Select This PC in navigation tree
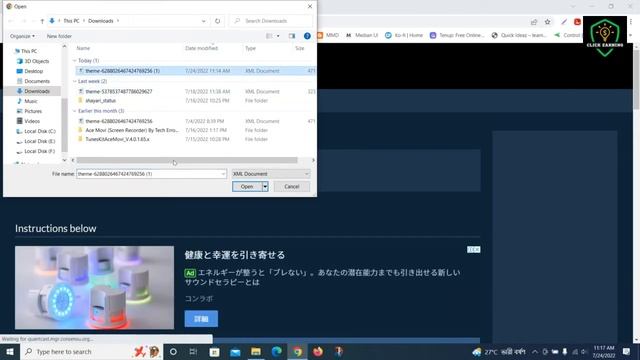The height and width of the screenshot is (360, 640). (x=29, y=51)
